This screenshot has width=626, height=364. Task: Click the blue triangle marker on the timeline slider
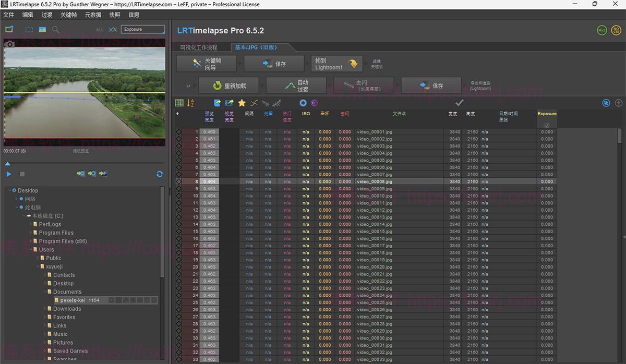[x=7, y=163]
